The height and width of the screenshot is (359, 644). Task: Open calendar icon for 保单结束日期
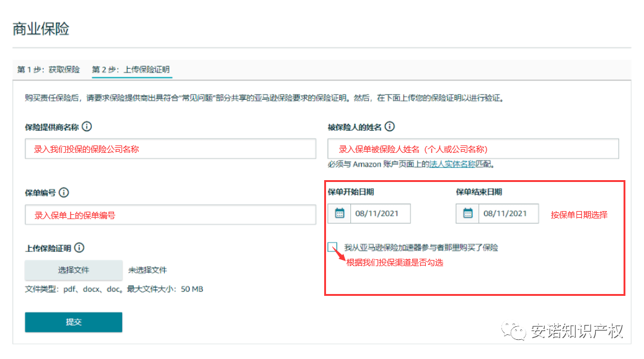(x=468, y=214)
